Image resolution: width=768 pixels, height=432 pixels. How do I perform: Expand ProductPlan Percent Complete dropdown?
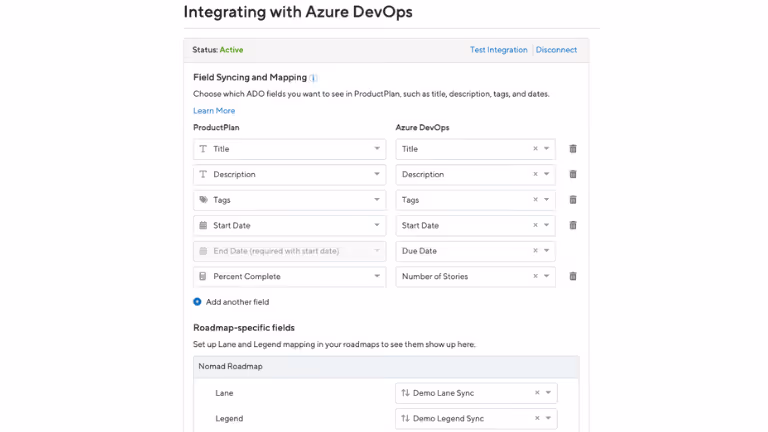pos(377,276)
